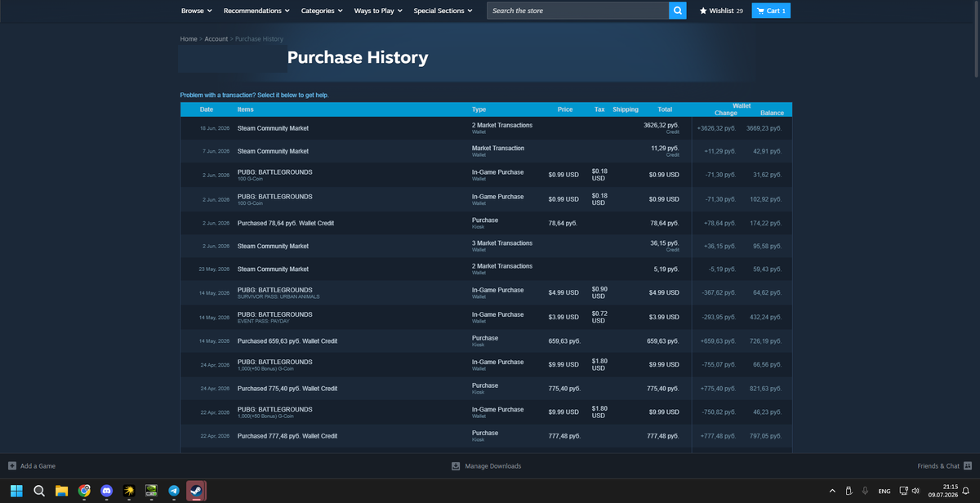This screenshot has width=980, height=503.
Task: Open the volume speaker tray icon
Action: point(915,491)
